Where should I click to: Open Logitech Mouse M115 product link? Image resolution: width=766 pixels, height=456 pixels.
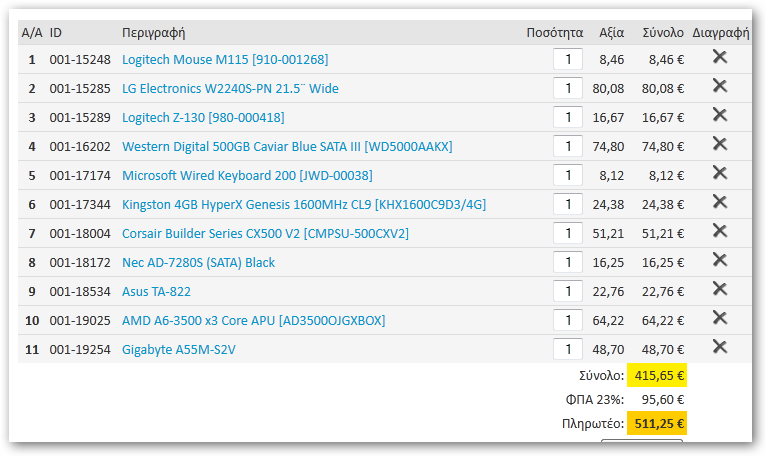click(x=225, y=60)
